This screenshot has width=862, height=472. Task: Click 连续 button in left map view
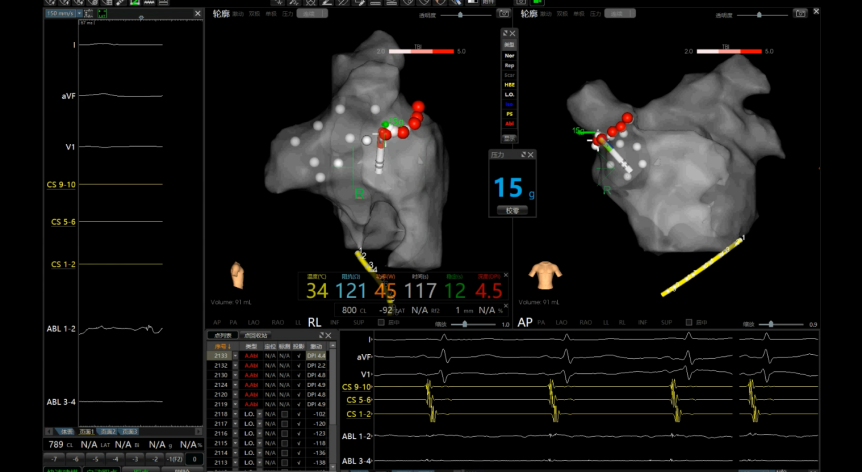[x=312, y=14]
